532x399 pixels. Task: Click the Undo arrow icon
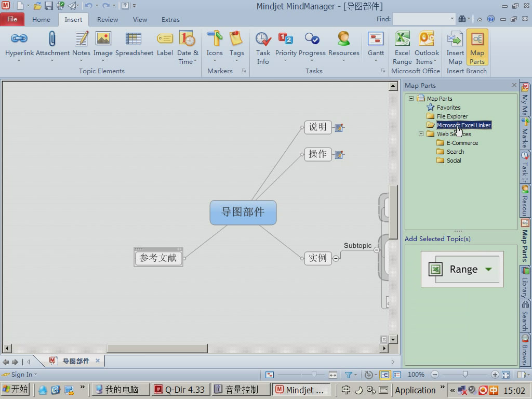(88, 6)
